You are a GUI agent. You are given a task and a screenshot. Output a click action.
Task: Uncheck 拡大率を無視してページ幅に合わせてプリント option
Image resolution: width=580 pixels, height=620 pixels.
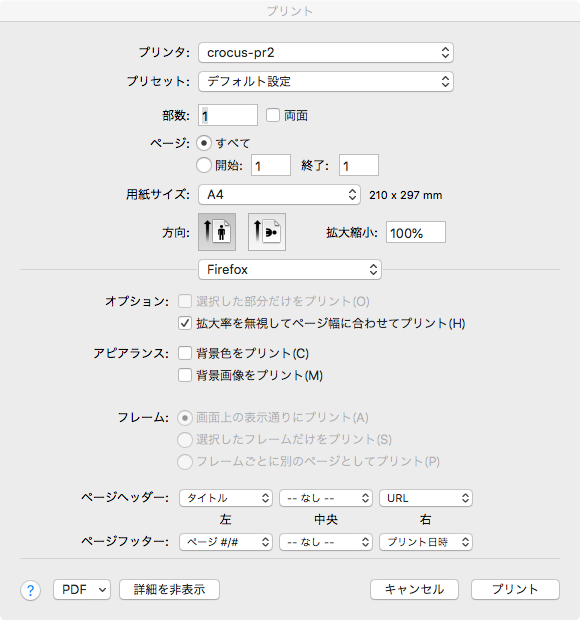click(x=185, y=323)
